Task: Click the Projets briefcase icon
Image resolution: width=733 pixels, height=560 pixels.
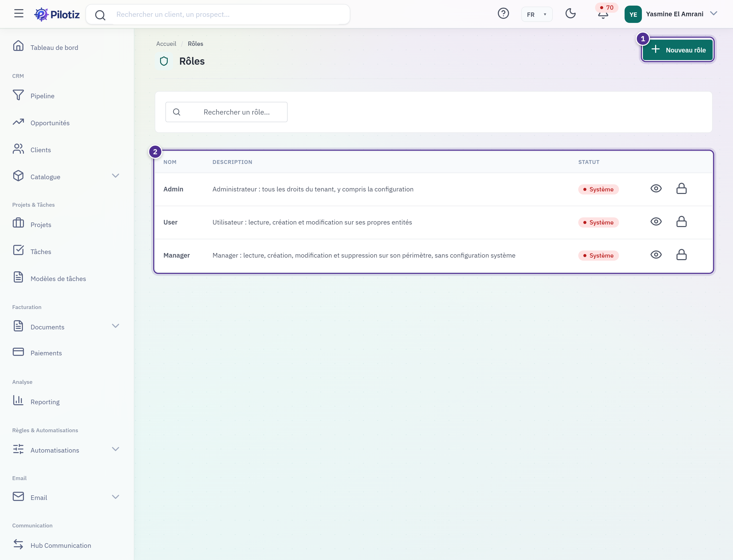Action: (18, 223)
